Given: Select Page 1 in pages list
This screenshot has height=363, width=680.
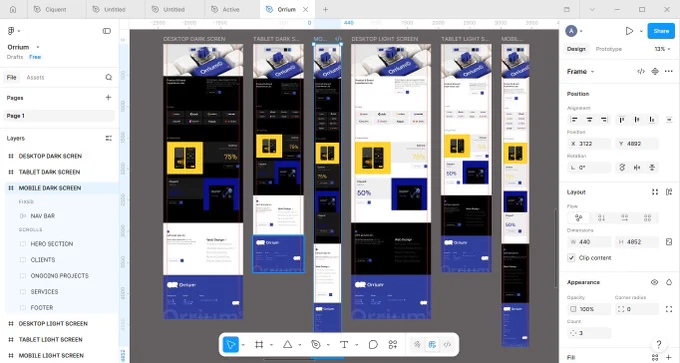Looking at the screenshot, I should tap(60, 116).
